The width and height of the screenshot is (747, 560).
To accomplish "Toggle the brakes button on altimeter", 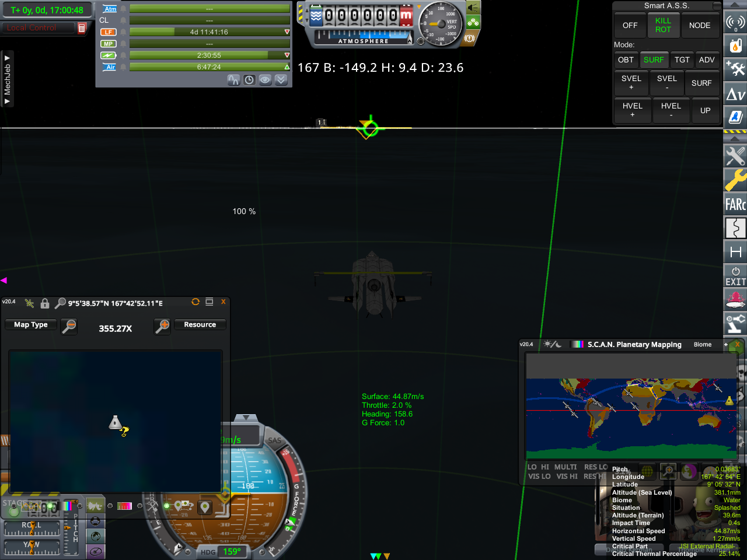I will pyautogui.click(x=470, y=38).
